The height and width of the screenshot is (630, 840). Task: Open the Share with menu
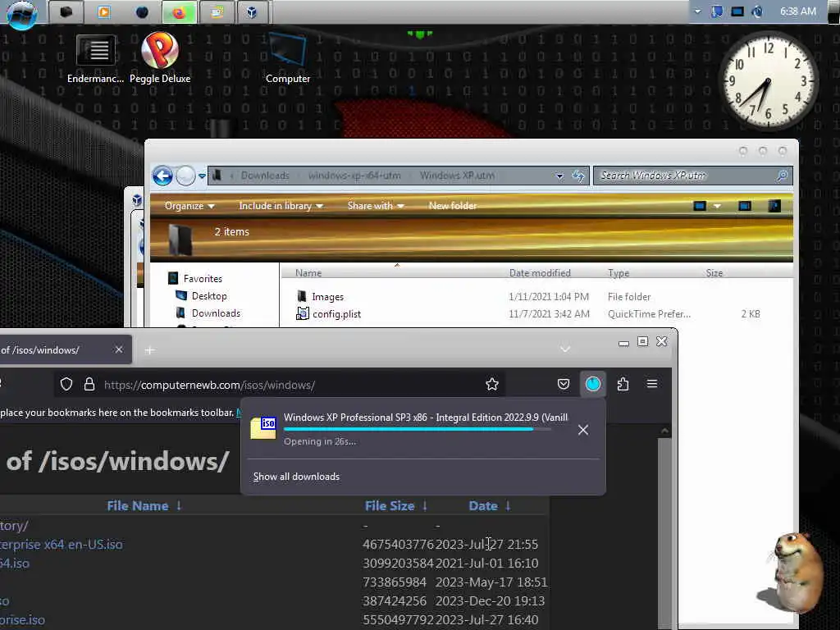point(375,206)
